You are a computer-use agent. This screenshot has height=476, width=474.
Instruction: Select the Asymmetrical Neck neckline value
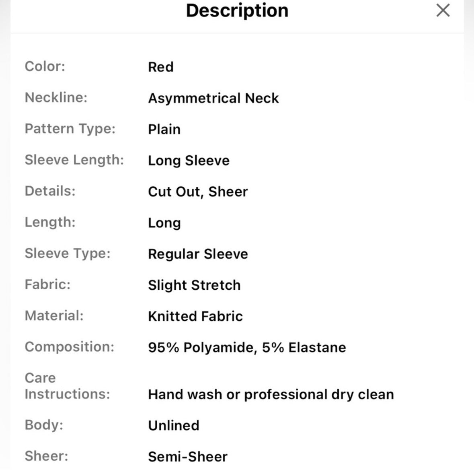click(x=213, y=98)
